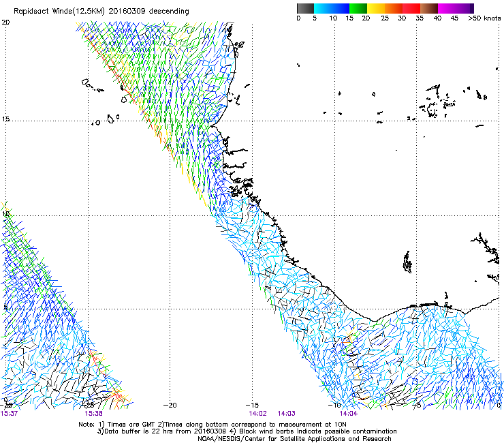Image resolution: width=504 pixels, height=443 pixels.
Task: Select the '25' label under the color scale
Action: (x=385, y=18)
